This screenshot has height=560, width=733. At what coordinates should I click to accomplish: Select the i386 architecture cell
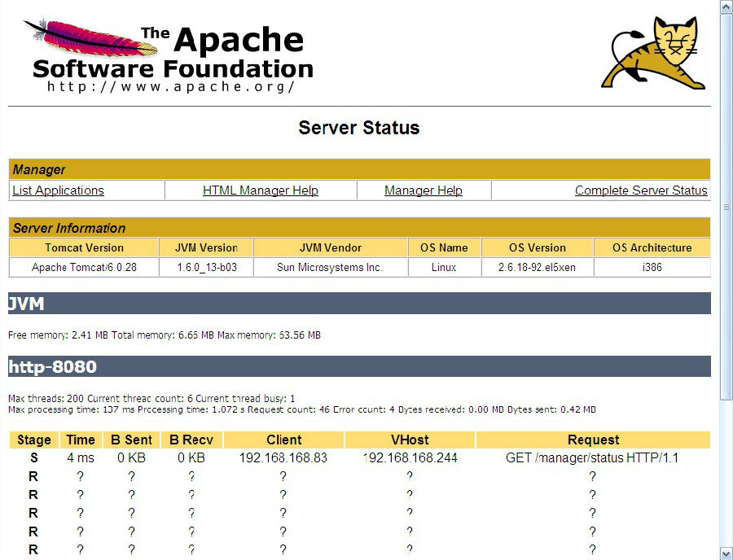652,267
